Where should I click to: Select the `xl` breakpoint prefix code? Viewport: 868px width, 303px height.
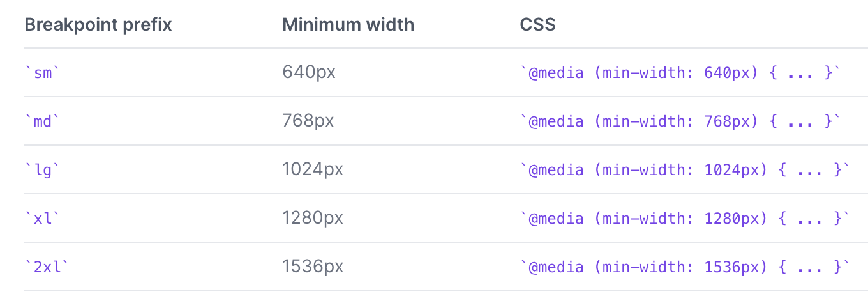[x=42, y=219]
